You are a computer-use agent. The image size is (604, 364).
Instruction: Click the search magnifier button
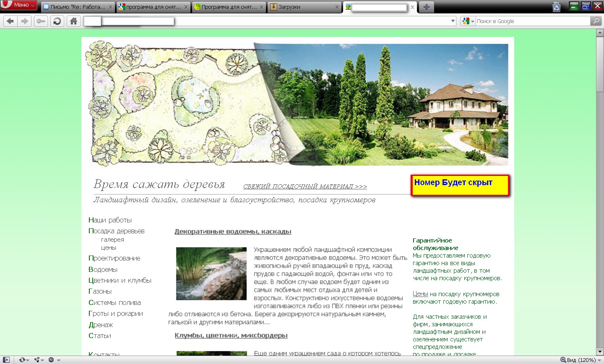click(x=596, y=21)
